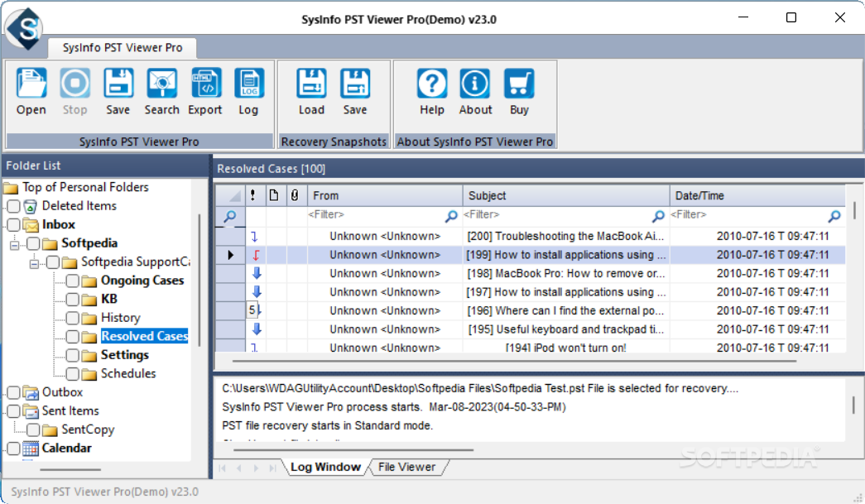
Task: Click the Inbox envelope folder icon
Action: tap(31, 225)
